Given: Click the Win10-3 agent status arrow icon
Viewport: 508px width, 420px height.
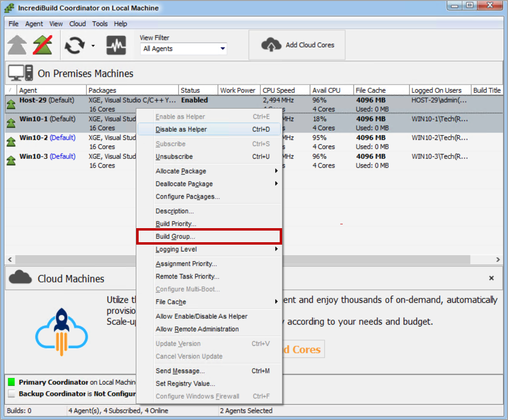Looking at the screenshot, I should coord(11,160).
